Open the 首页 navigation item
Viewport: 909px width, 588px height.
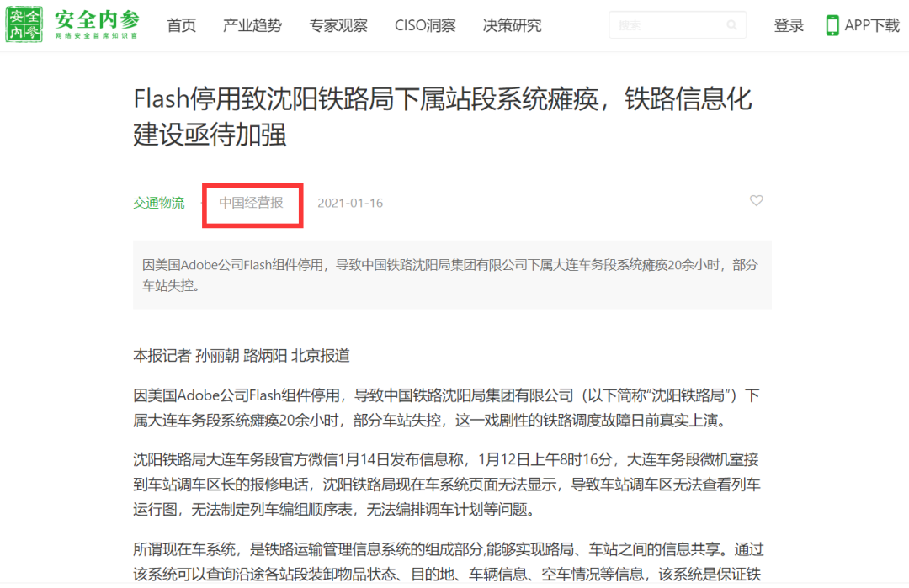coord(182,25)
